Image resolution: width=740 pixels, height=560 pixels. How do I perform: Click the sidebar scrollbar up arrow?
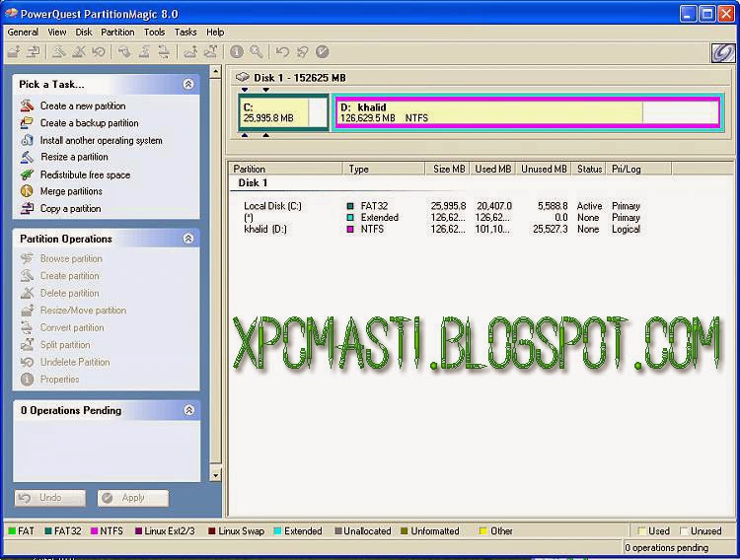(215, 72)
